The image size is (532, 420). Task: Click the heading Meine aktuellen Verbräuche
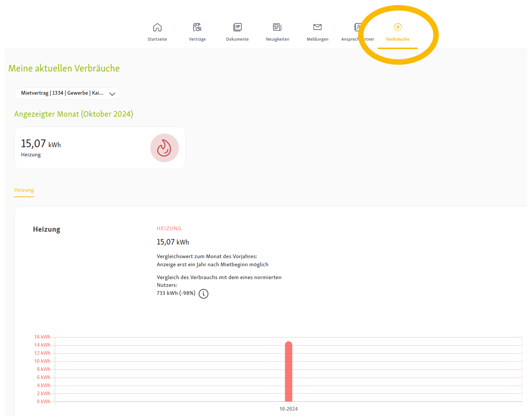coord(64,68)
